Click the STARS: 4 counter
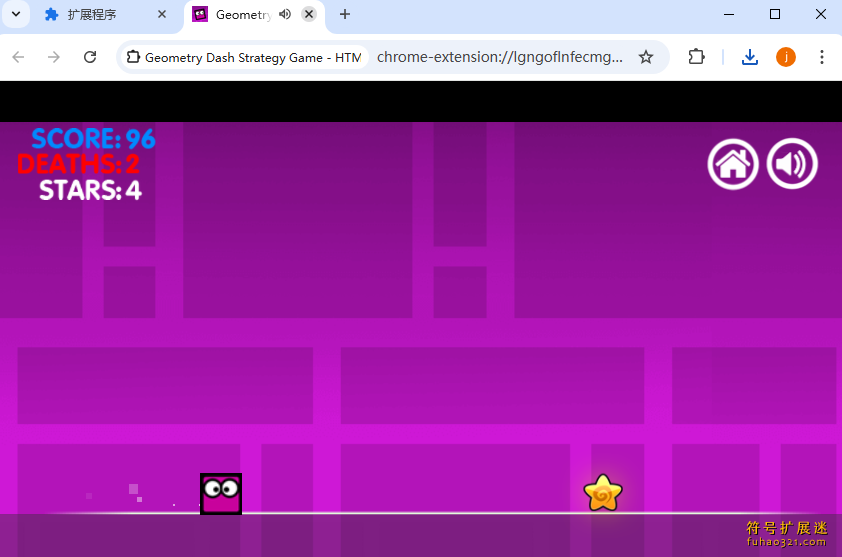This screenshot has width=842, height=557. pos(90,190)
